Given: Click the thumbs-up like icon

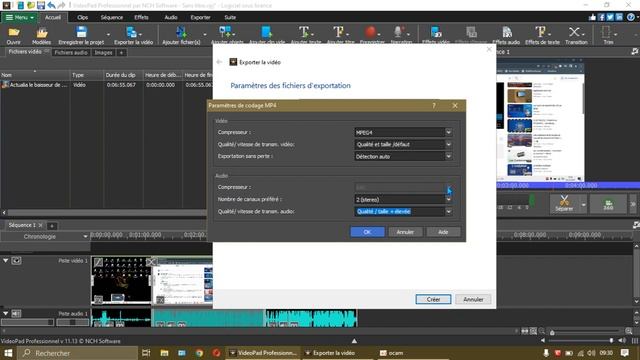Looking at the screenshot, I should pyautogui.click(x=592, y=17).
